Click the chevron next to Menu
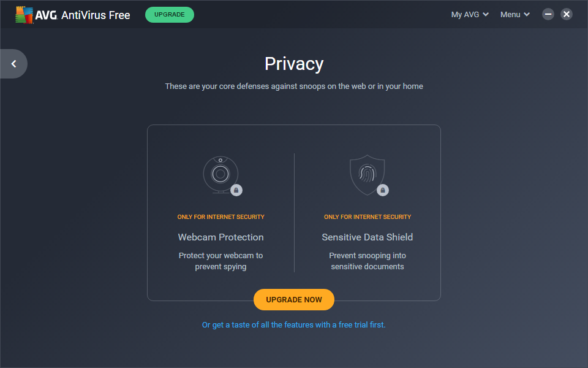 pyautogui.click(x=527, y=15)
